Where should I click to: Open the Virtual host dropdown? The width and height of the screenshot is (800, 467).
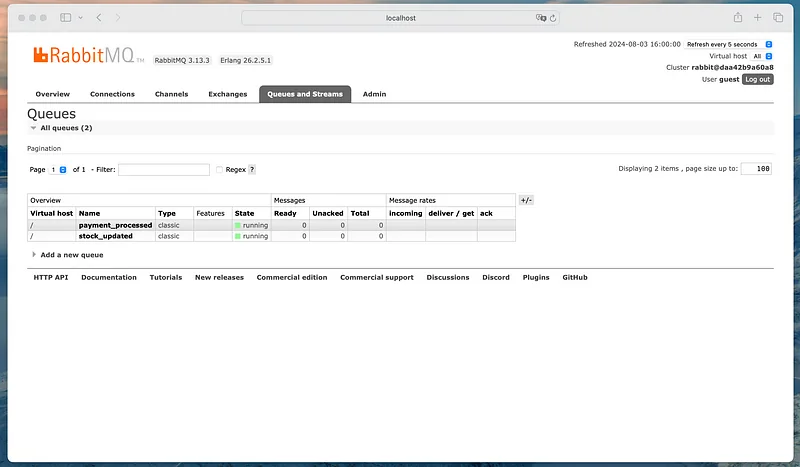click(762, 56)
